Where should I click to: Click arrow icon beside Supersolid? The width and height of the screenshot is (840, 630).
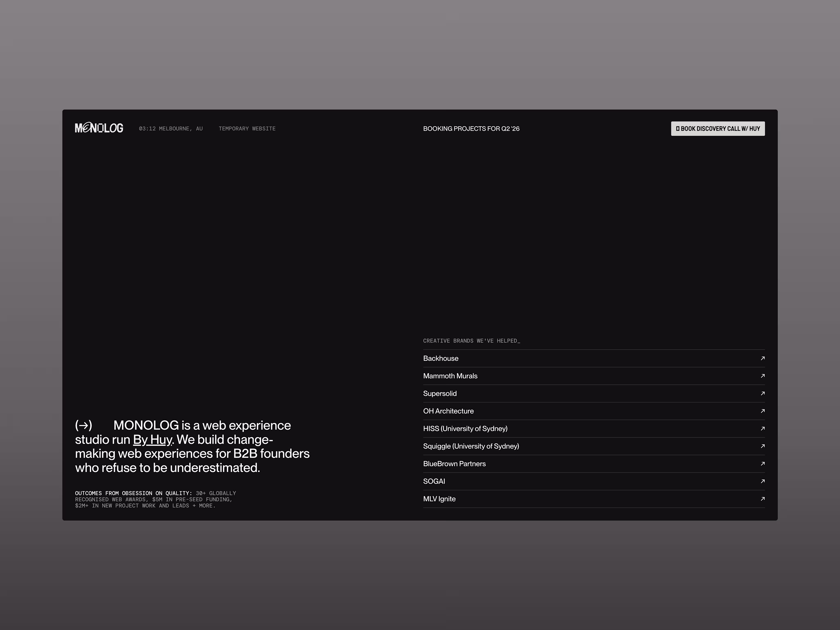(x=763, y=393)
